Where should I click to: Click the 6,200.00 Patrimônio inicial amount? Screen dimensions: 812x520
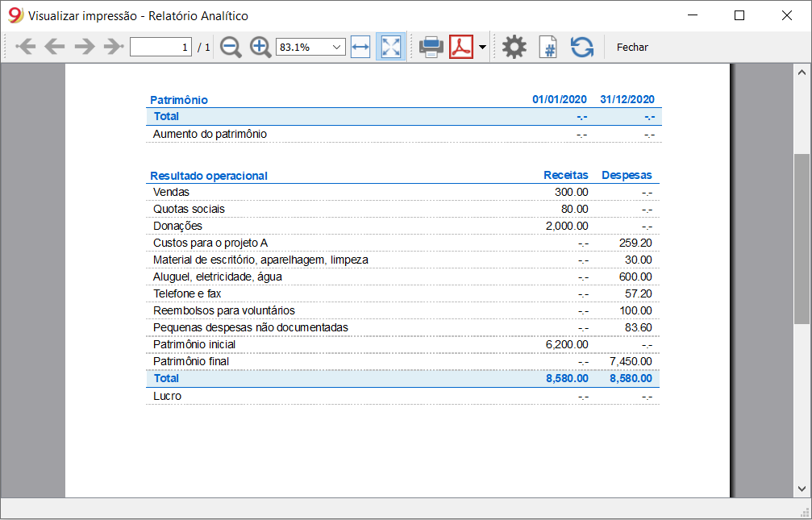[567, 344]
